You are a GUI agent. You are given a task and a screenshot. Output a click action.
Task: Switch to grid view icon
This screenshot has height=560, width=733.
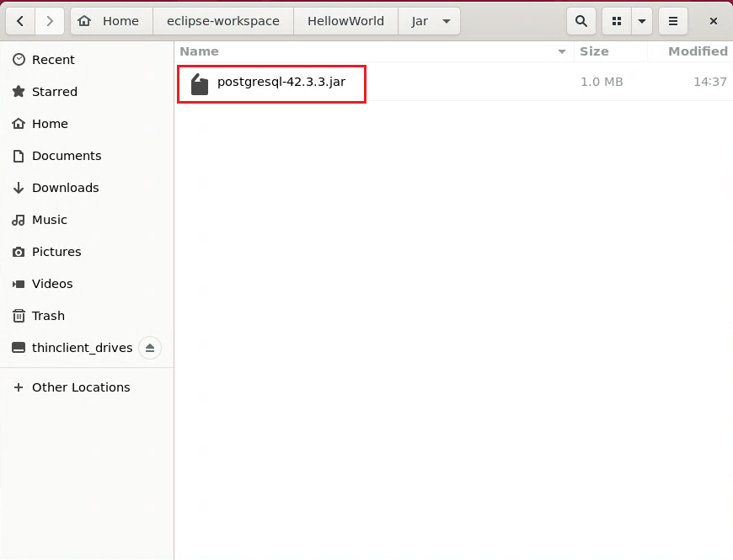click(617, 21)
